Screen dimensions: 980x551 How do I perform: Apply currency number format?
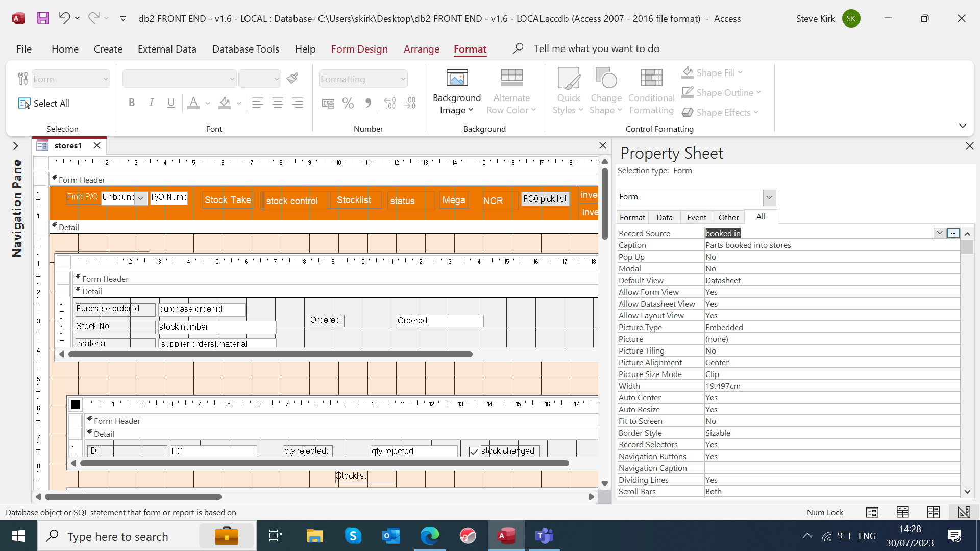328,104
